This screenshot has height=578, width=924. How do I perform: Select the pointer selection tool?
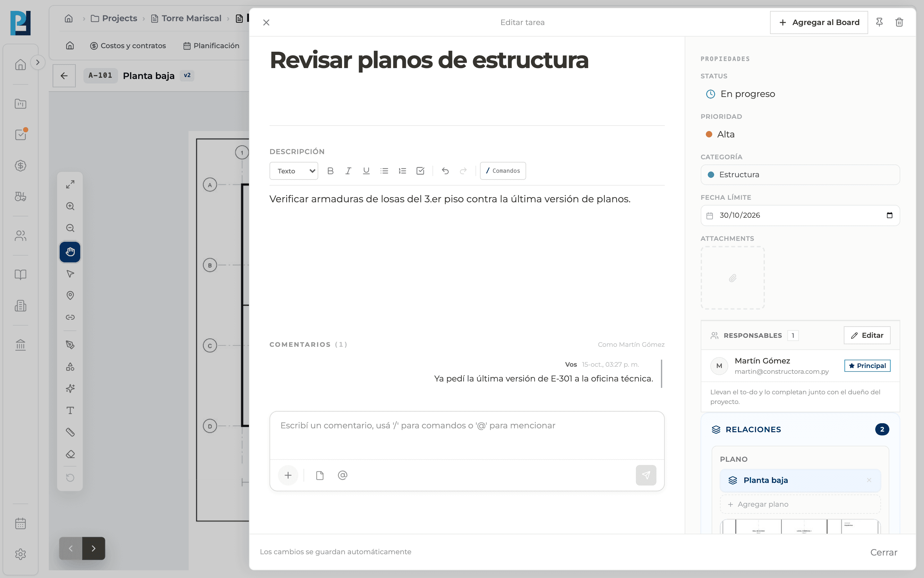tap(70, 274)
